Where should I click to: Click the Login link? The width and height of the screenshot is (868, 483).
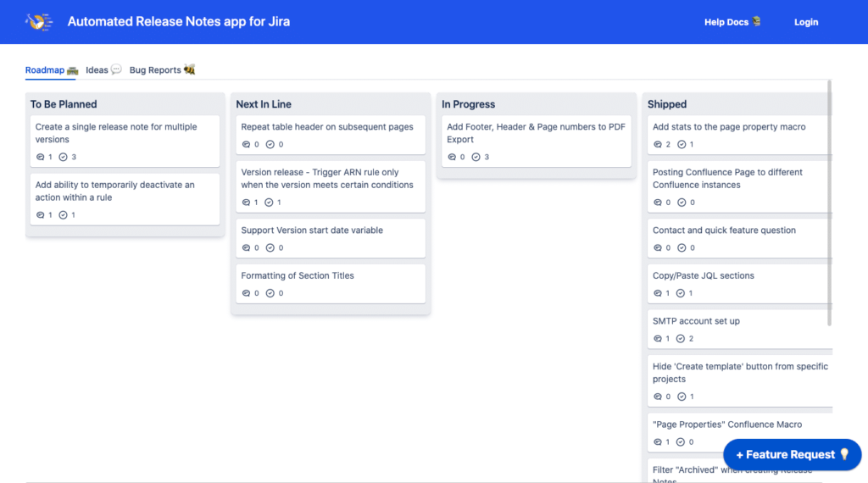coord(806,22)
